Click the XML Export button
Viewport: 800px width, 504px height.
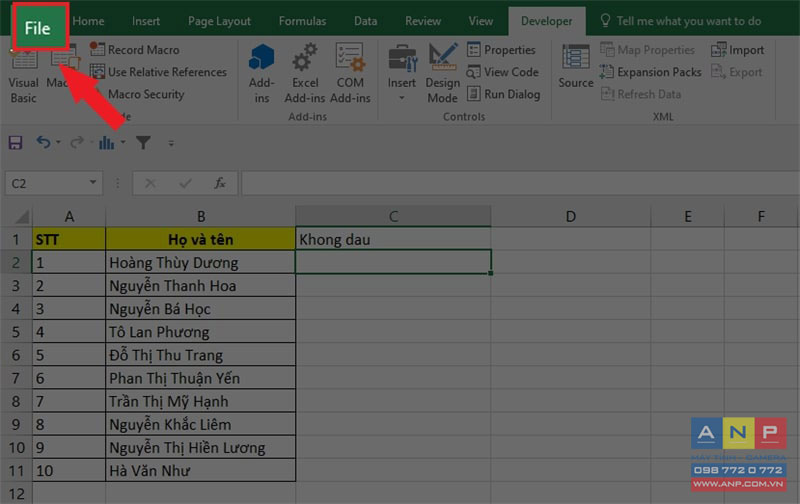click(x=736, y=72)
